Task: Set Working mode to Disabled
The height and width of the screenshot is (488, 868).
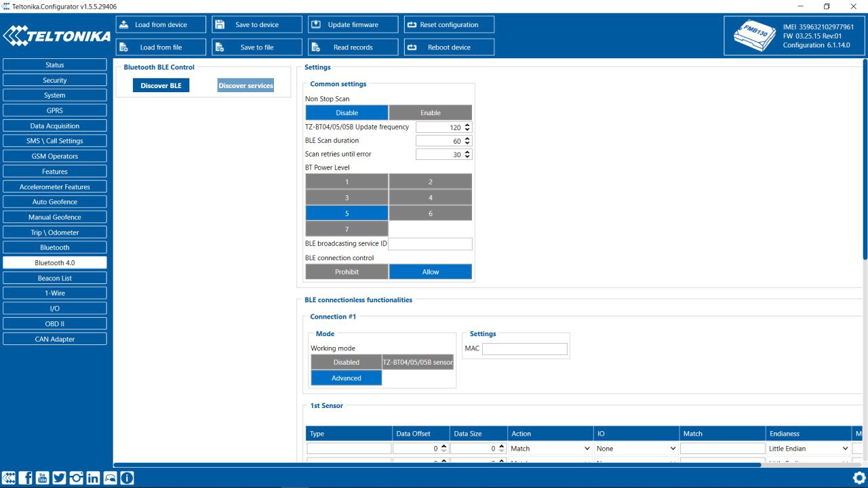Action: tap(347, 362)
